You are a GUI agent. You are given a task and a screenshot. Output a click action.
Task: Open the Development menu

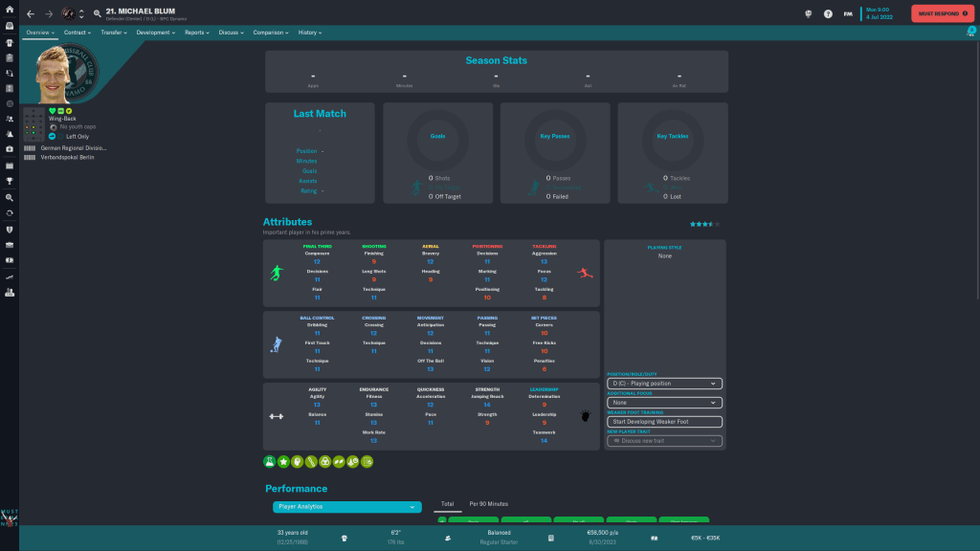click(155, 33)
